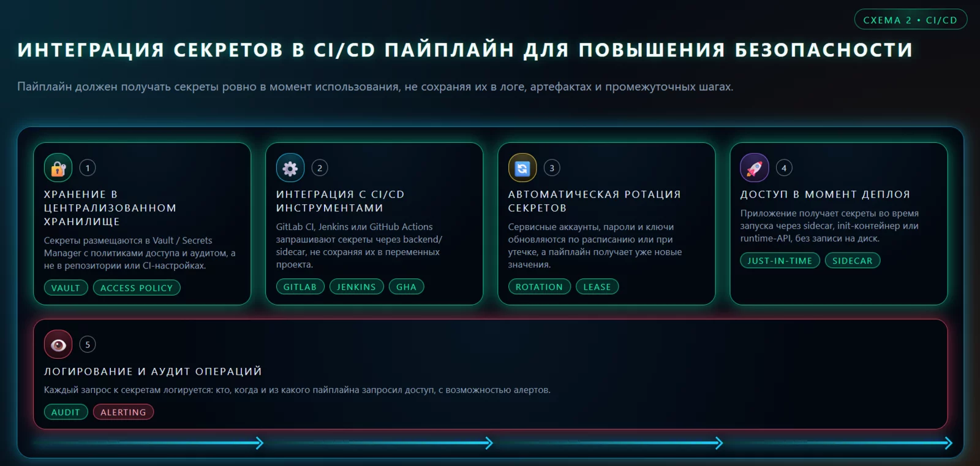Click description mentioning GitLab CI, Jenkins
Image resolution: width=980 pixels, height=466 pixels.
click(x=359, y=246)
